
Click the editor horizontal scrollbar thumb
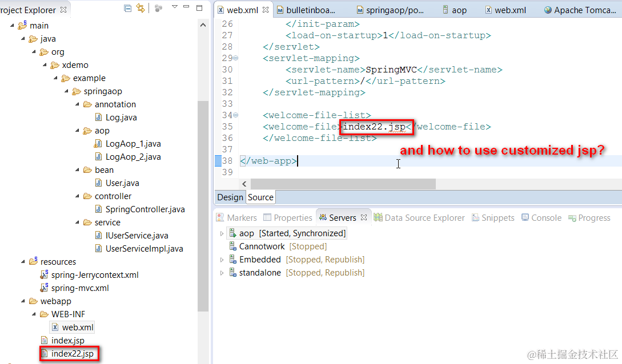tap(343, 184)
